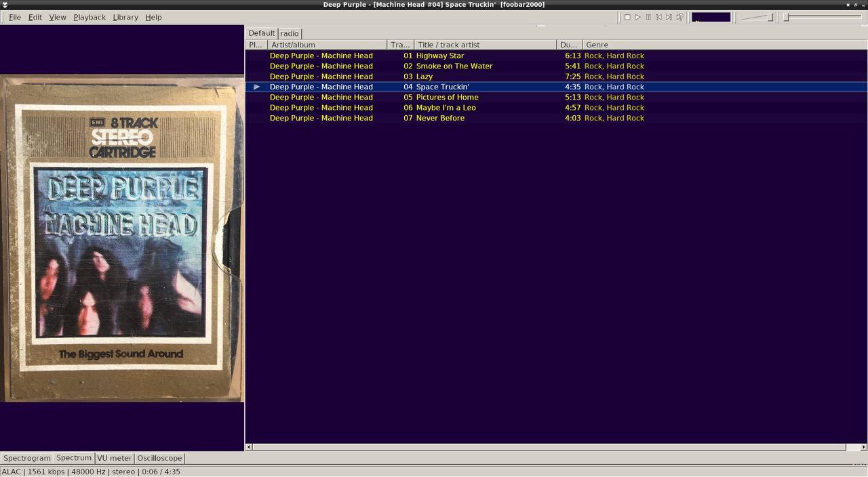Pause playback with the Pause icon
The image size is (868, 477).
[x=648, y=17]
